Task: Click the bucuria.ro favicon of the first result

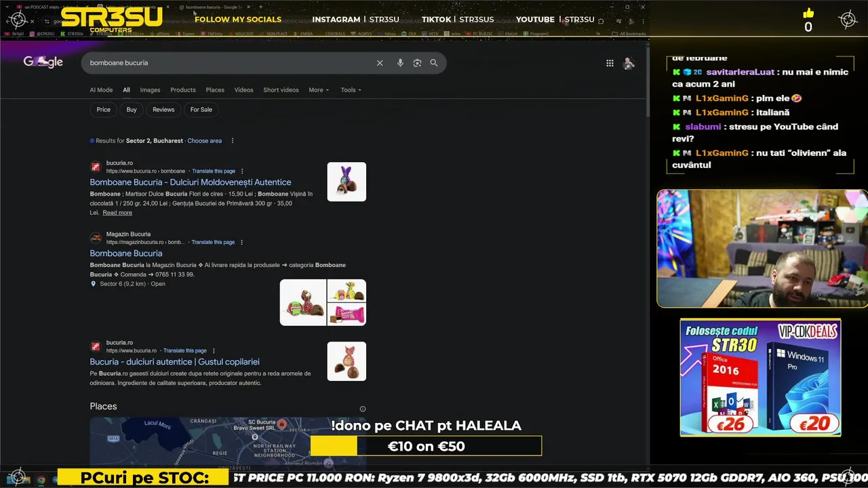Action: coord(96,167)
